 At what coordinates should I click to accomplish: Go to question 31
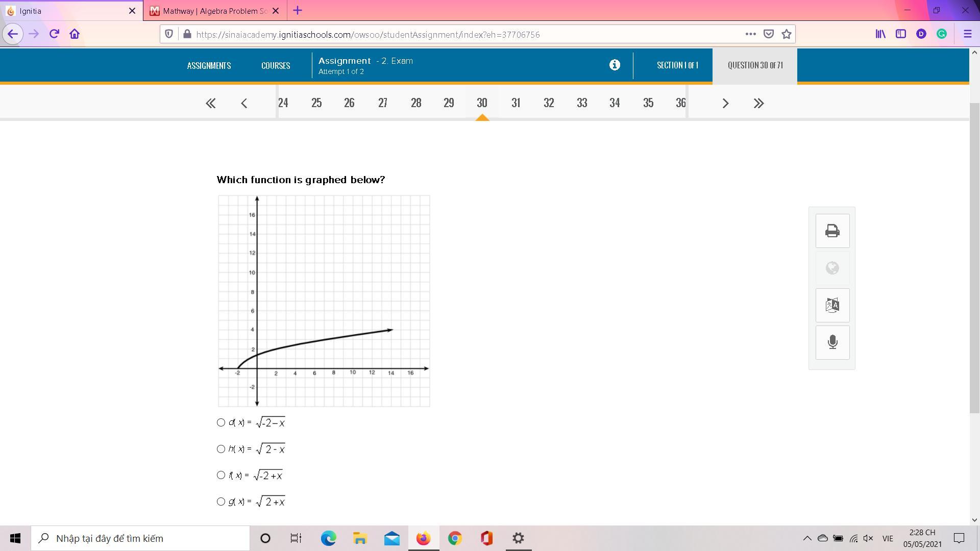click(x=516, y=103)
